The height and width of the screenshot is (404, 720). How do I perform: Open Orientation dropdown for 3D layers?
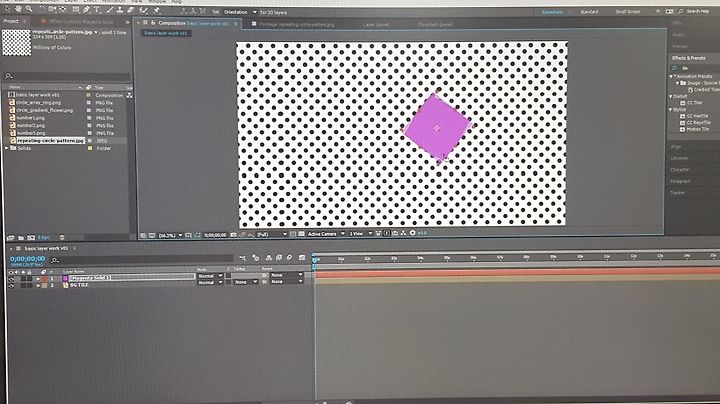pos(240,12)
